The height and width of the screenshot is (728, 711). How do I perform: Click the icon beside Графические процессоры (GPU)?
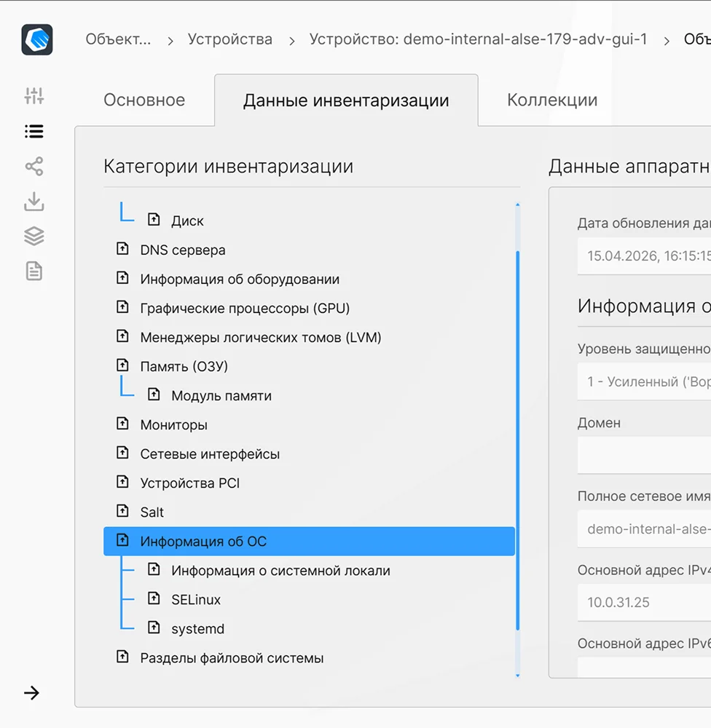122,307
